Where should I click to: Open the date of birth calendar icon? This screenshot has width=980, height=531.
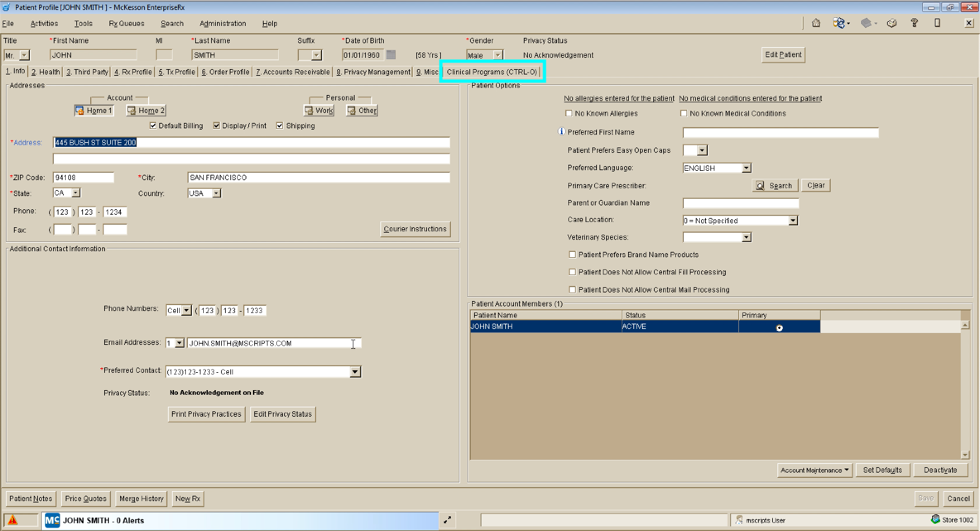point(391,55)
